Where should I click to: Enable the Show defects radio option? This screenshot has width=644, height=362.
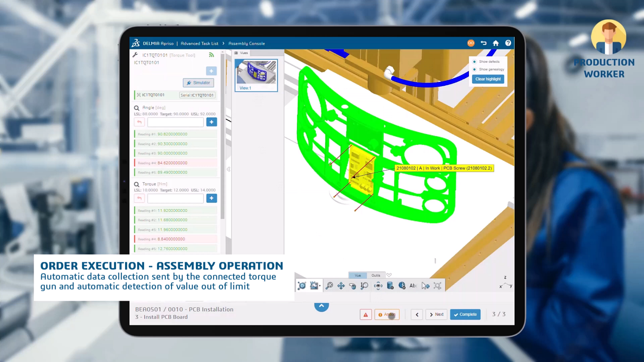474,62
